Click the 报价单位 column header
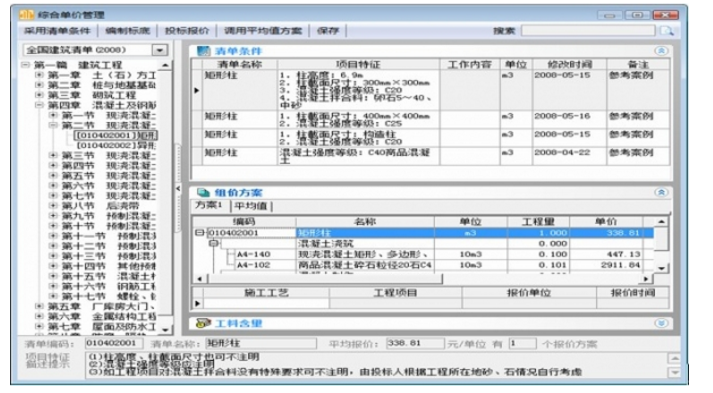This screenshot has width=713, height=393. 529,292
